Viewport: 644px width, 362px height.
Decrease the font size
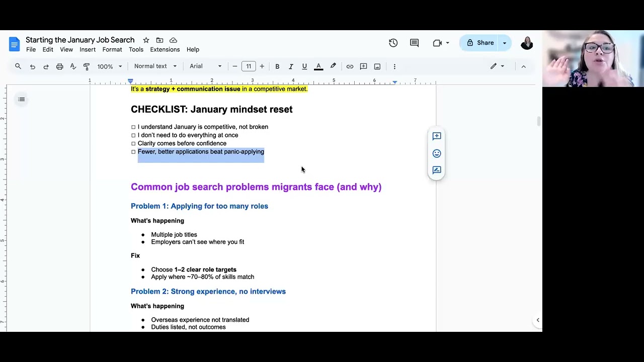tap(234, 66)
